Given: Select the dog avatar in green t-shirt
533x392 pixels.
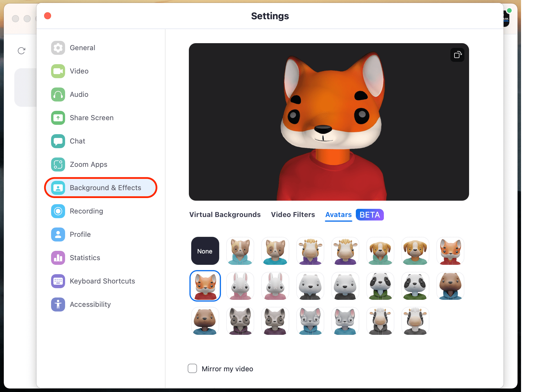Looking at the screenshot, I should tap(415, 251).
